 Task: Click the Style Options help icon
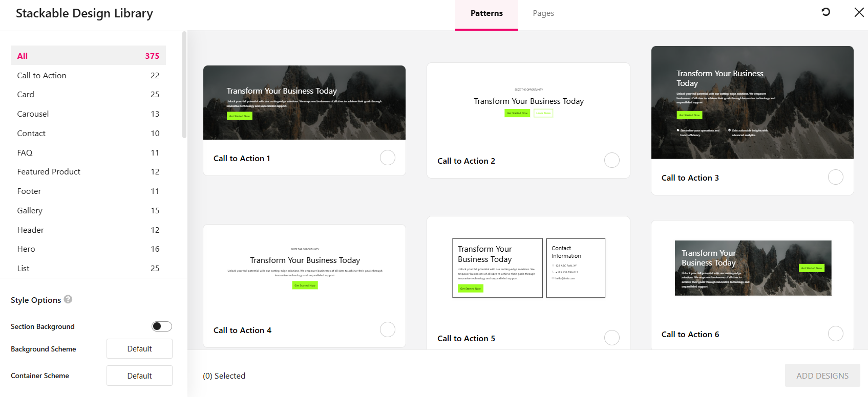(x=68, y=299)
